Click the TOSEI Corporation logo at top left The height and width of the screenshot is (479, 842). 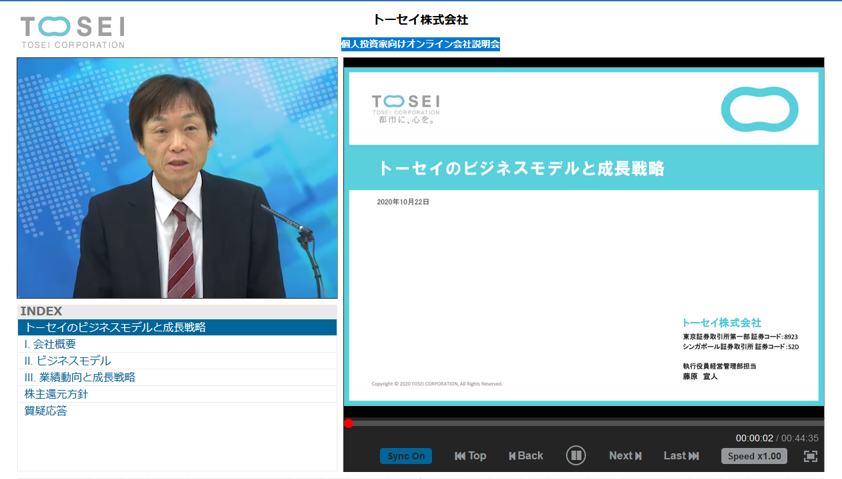click(73, 32)
